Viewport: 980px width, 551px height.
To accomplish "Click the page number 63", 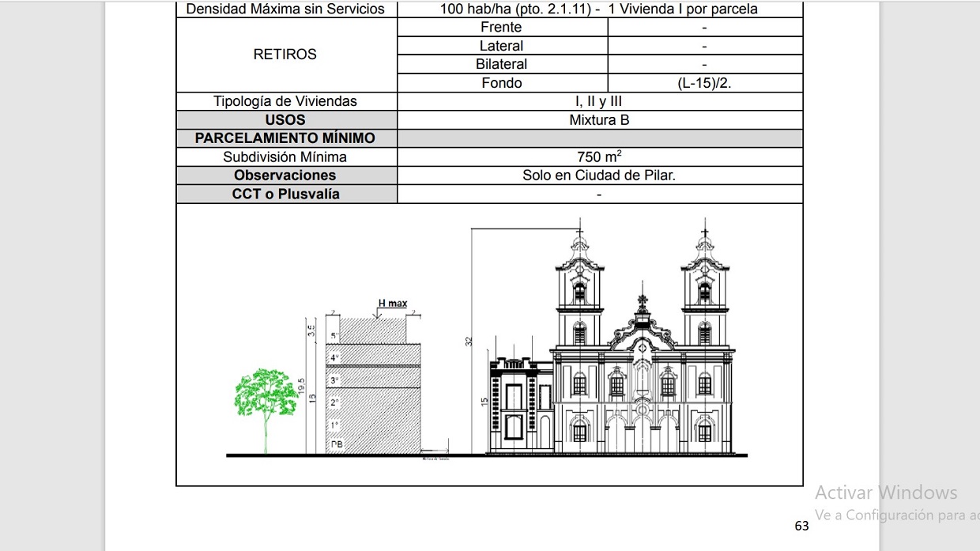I will [x=801, y=525].
